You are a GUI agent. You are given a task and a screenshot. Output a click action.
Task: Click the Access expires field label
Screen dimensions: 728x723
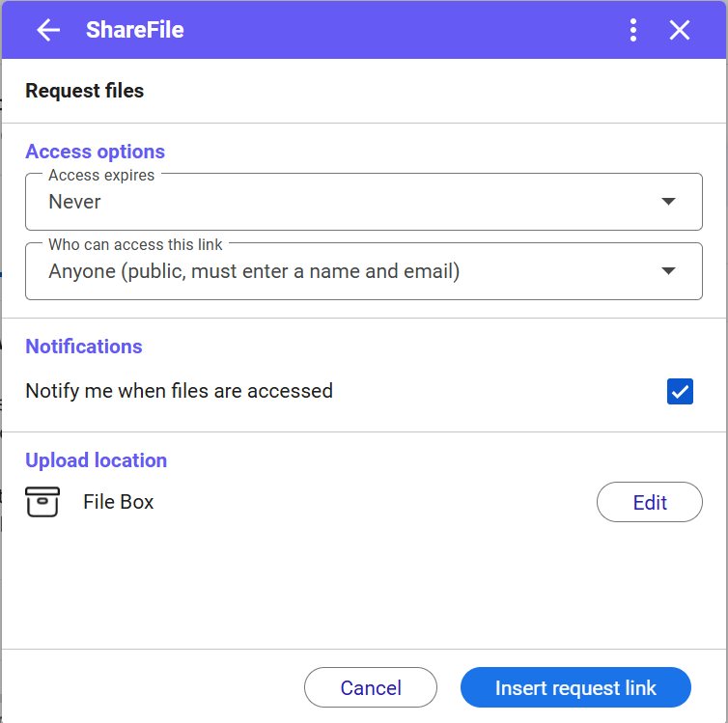point(101,175)
